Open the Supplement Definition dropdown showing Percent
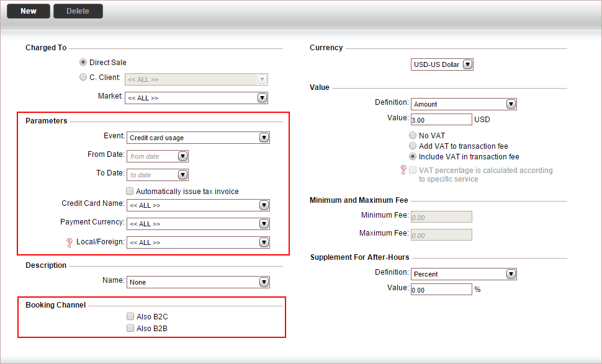 (x=464, y=274)
